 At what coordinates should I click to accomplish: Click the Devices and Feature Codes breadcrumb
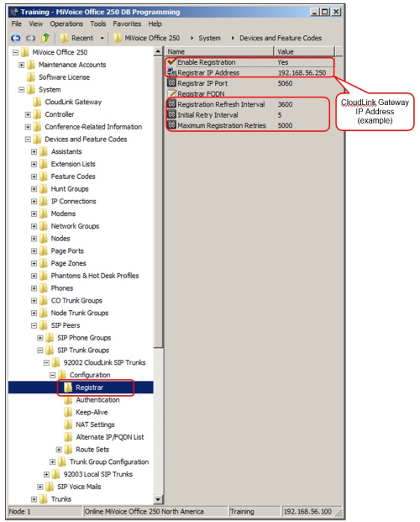(281, 39)
